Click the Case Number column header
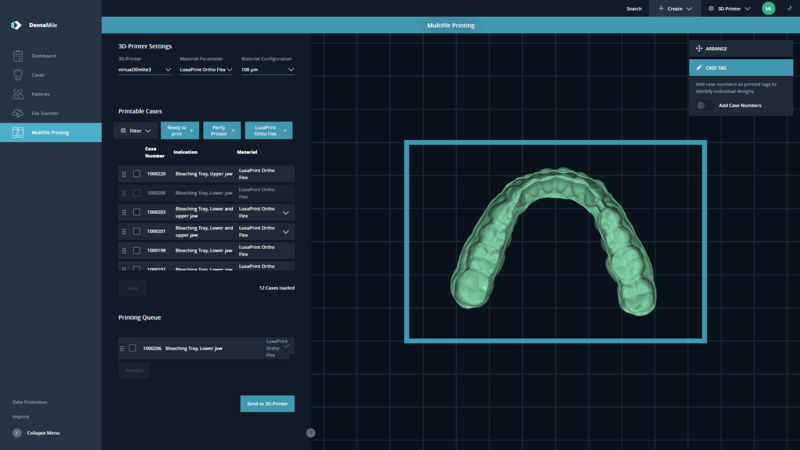This screenshot has width=800, height=450. coord(154,152)
